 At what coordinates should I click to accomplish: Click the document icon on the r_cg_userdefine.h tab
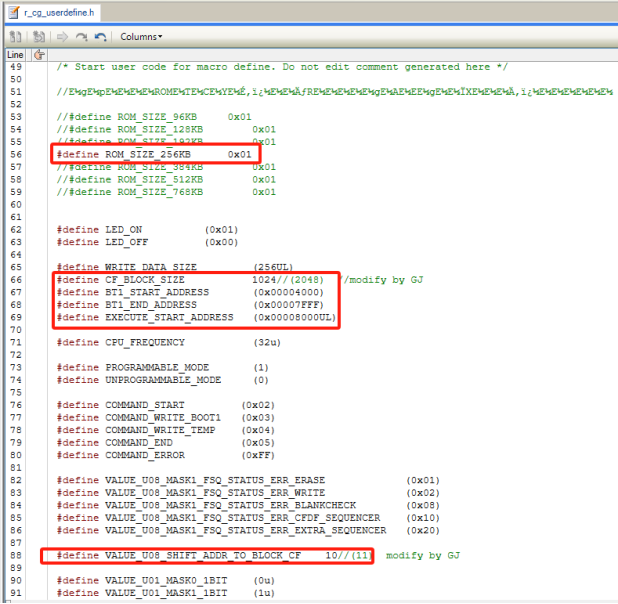click(x=14, y=13)
